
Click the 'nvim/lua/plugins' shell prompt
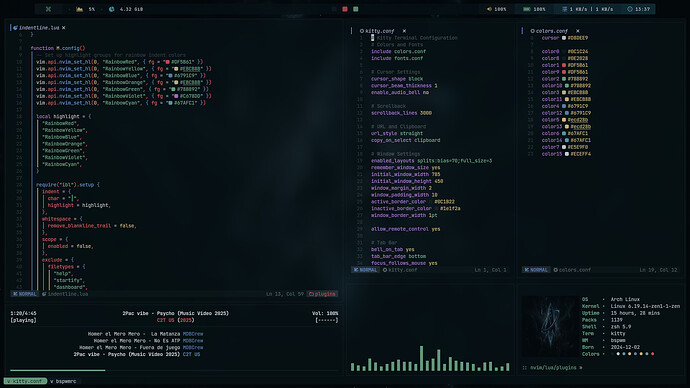tap(553, 367)
